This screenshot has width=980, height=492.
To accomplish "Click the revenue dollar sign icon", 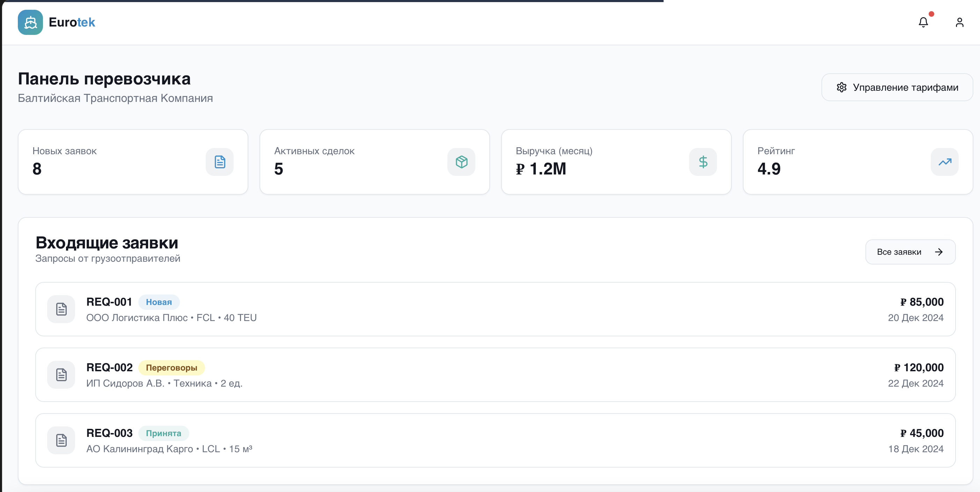I will [703, 162].
